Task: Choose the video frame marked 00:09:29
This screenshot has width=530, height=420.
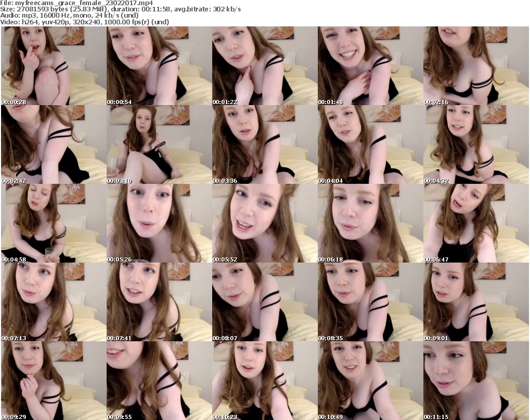Action: 54,381
